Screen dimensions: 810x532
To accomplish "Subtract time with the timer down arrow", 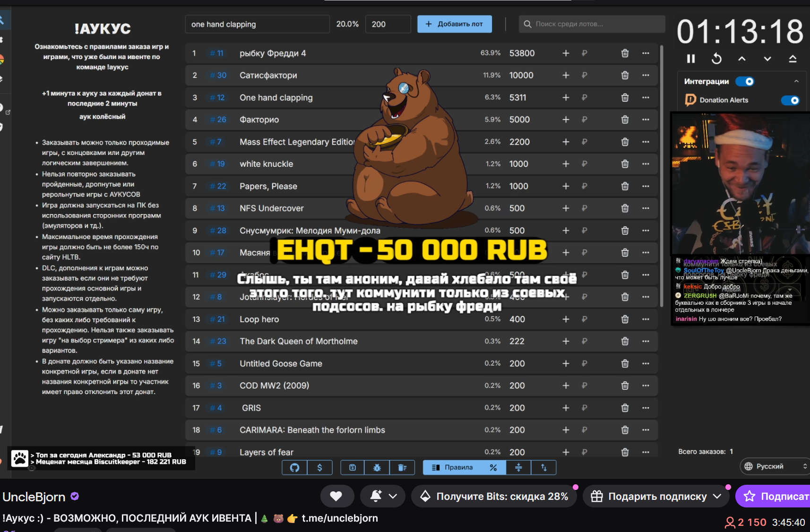I will [767, 59].
